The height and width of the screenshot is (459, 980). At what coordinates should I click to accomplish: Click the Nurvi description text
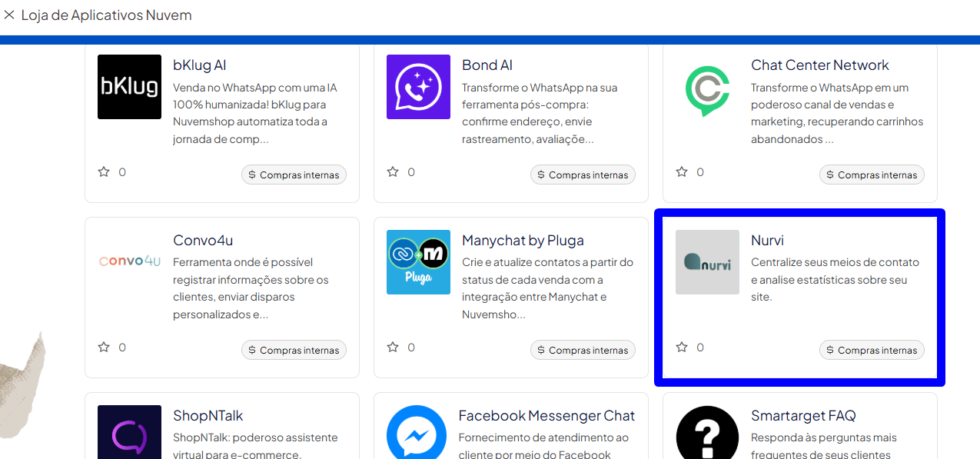(x=835, y=279)
